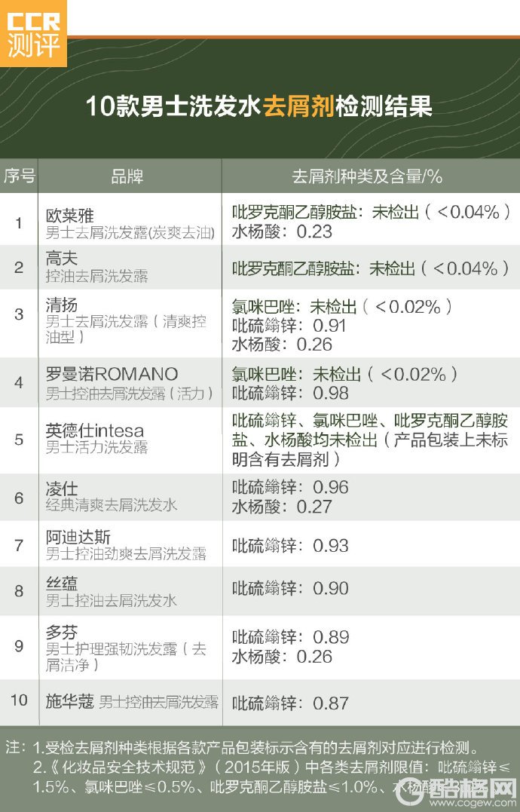520x812 pixels.
Task: Select row number 4 cell
Action: [19, 382]
